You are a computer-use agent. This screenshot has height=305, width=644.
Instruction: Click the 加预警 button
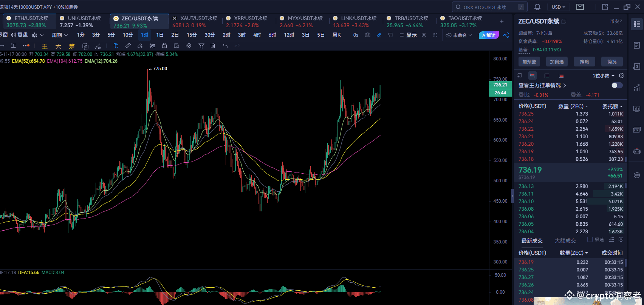[529, 62]
